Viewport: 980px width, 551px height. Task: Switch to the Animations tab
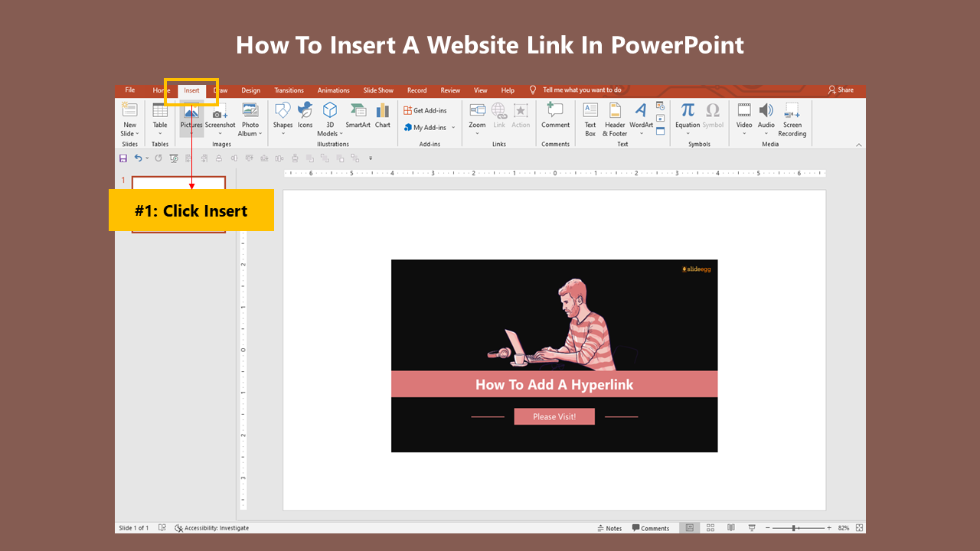click(x=334, y=90)
